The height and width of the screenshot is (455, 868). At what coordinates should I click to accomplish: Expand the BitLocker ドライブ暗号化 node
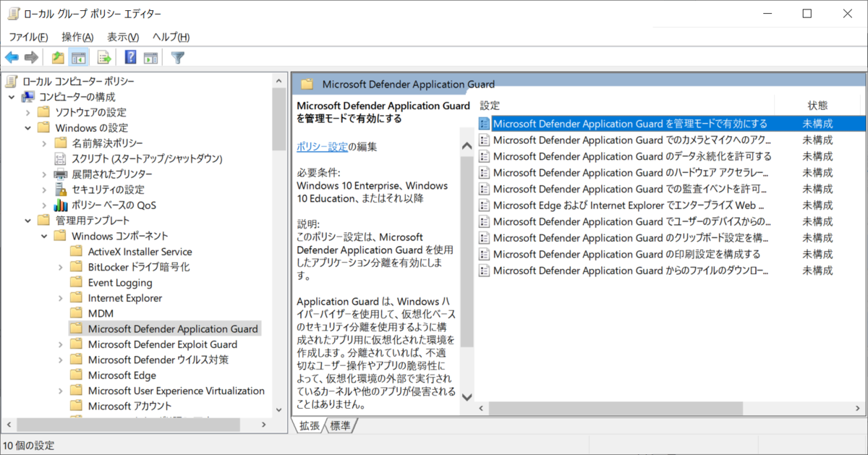tap(60, 267)
